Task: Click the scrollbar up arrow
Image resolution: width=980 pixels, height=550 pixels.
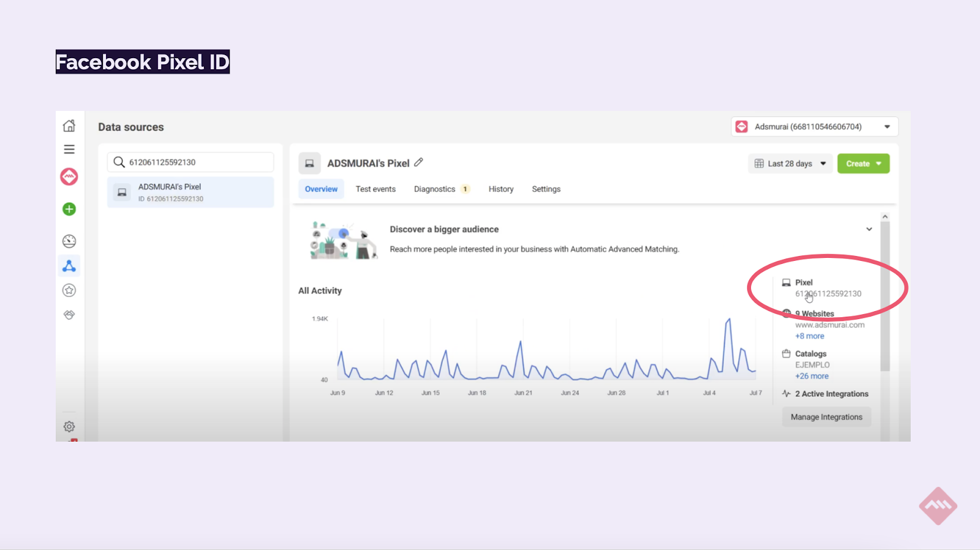Action: [x=885, y=217]
